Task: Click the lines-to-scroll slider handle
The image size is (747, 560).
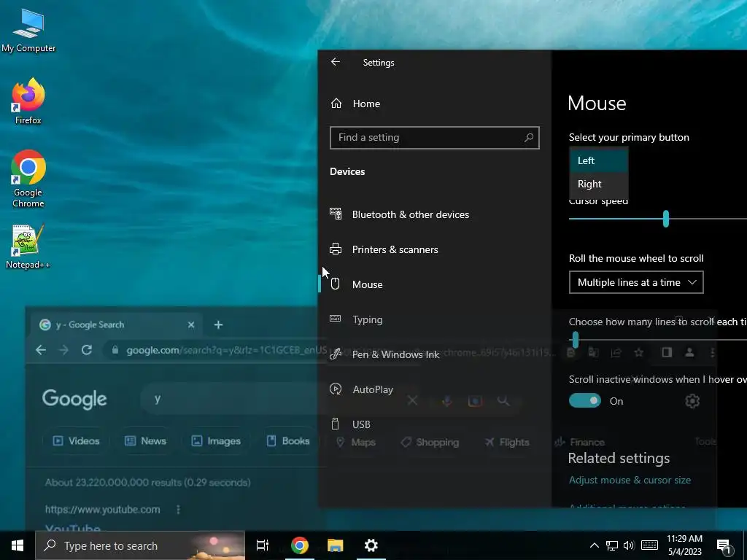Action: coord(575,340)
